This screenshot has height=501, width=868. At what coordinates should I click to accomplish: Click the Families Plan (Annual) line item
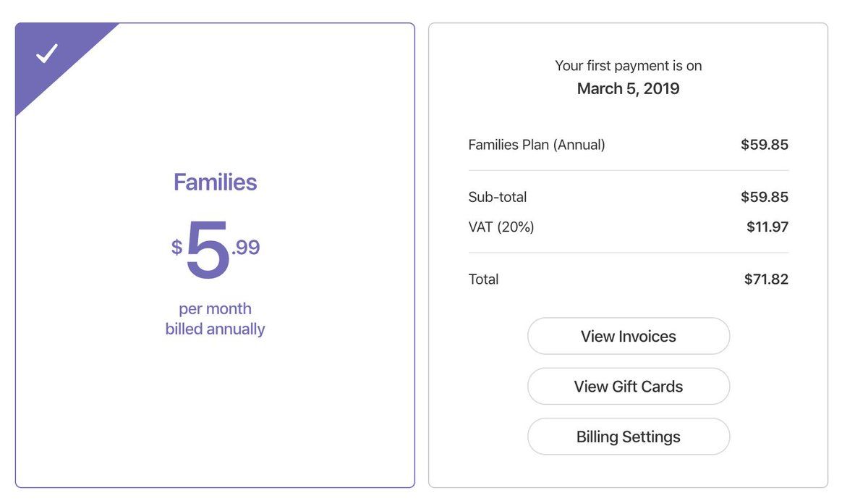536,145
